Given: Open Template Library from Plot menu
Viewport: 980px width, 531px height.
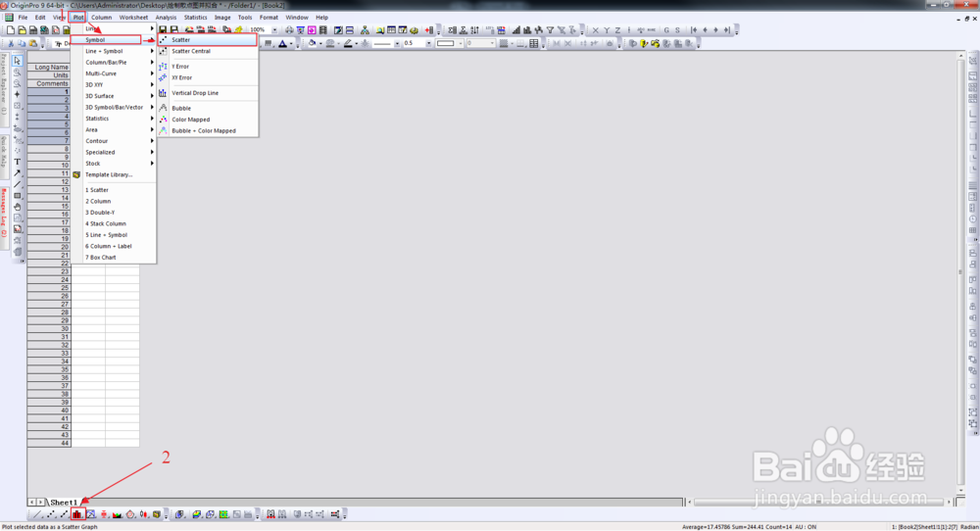Looking at the screenshot, I should [x=113, y=175].
